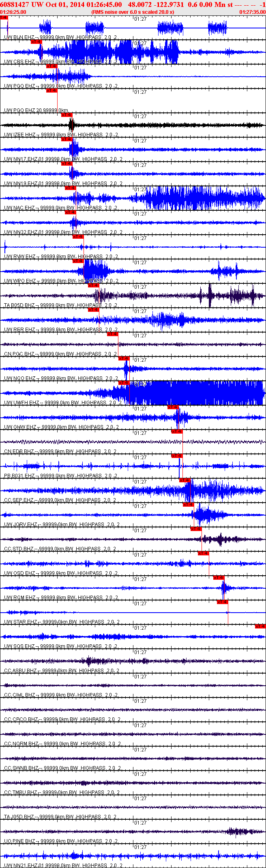
Task: Select the 'TA J05D BHZ' trace label
Action: (19, 817)
